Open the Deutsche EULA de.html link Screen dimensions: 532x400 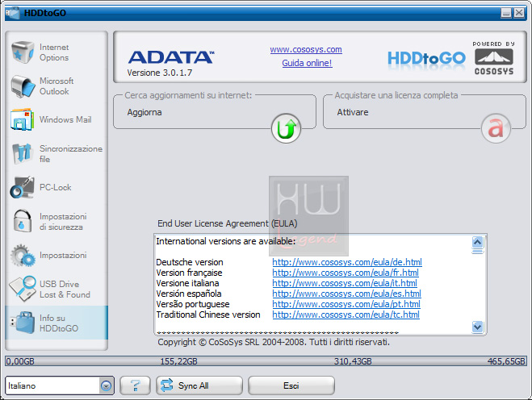click(x=347, y=262)
